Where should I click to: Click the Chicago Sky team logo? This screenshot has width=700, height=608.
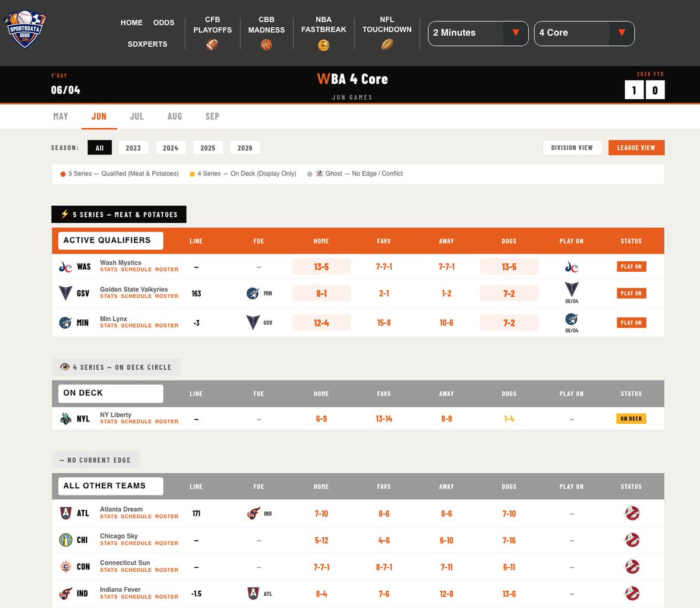pyautogui.click(x=66, y=540)
